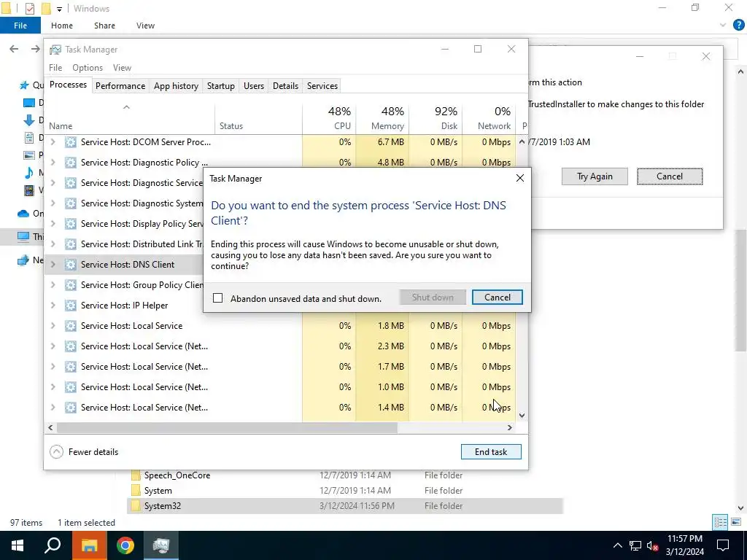
Task: Sort processes by CPU column
Action: coord(329,118)
